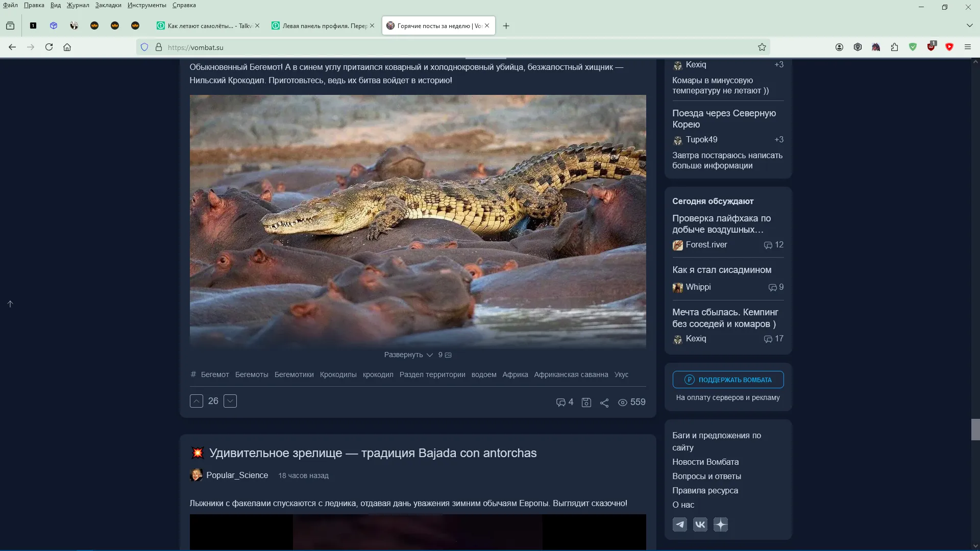980x551 pixels.
Task: Upvote the hippo and crocodile post
Action: coord(197,401)
